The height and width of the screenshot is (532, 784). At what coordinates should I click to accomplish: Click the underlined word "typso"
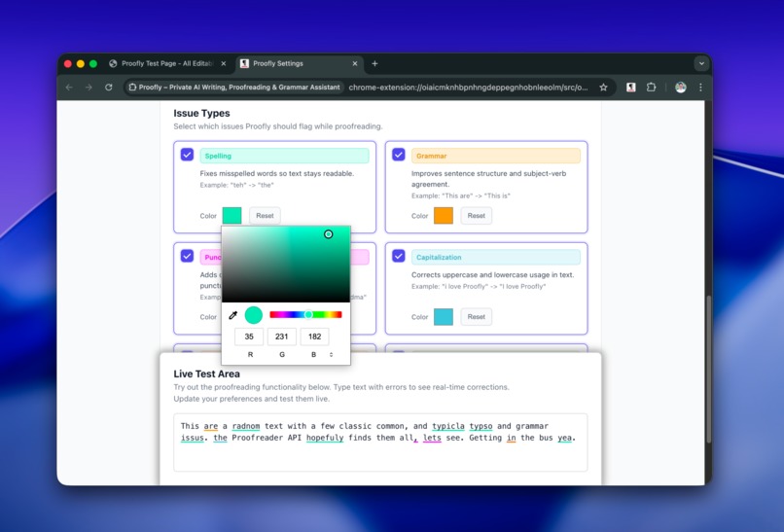481,426
